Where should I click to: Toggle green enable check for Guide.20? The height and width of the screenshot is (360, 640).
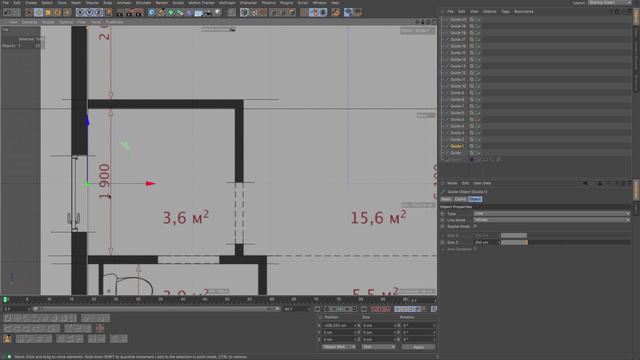click(478, 19)
